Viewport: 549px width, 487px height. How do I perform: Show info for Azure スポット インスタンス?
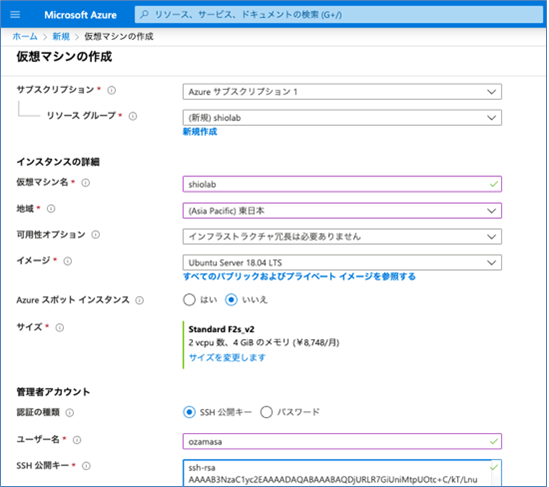(139, 300)
